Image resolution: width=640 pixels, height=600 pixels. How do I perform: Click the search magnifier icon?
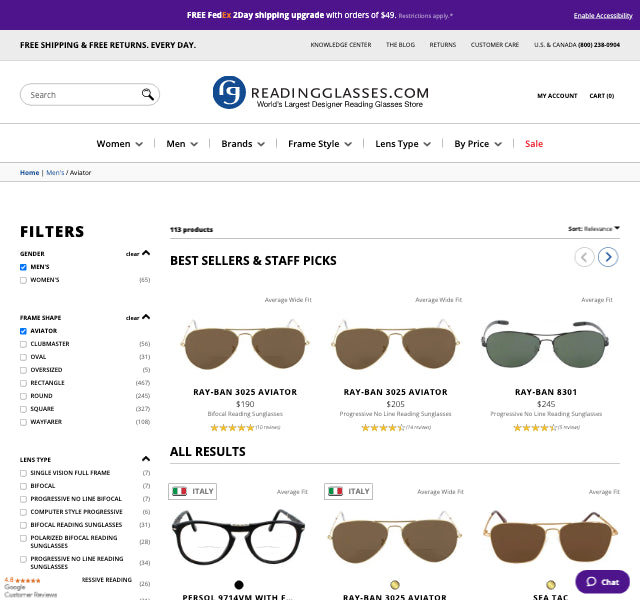(x=147, y=94)
